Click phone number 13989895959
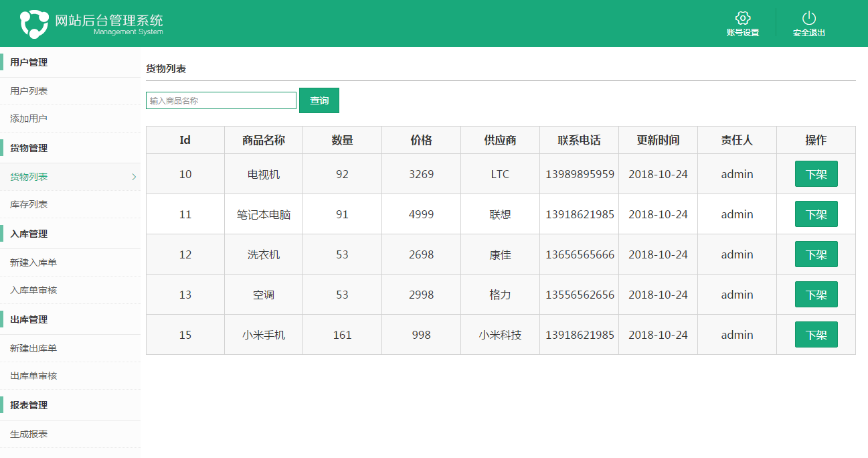Screen dimensions: 868x458 pos(580,174)
